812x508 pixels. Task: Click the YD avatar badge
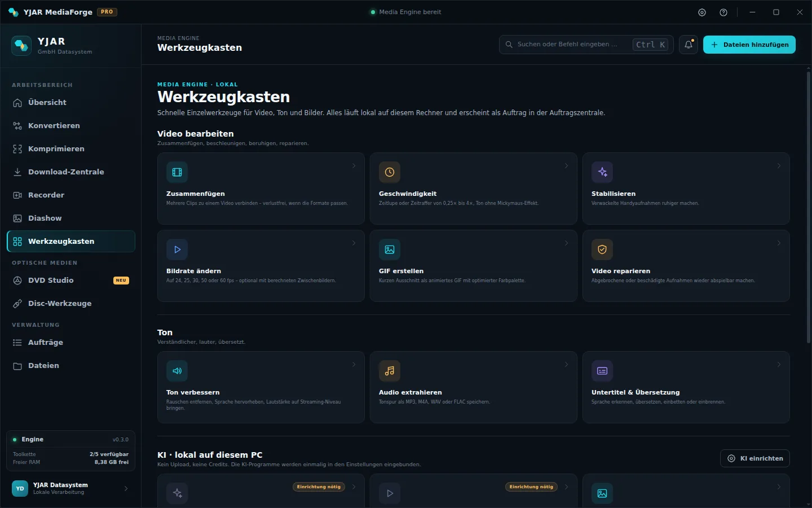pyautogui.click(x=20, y=488)
